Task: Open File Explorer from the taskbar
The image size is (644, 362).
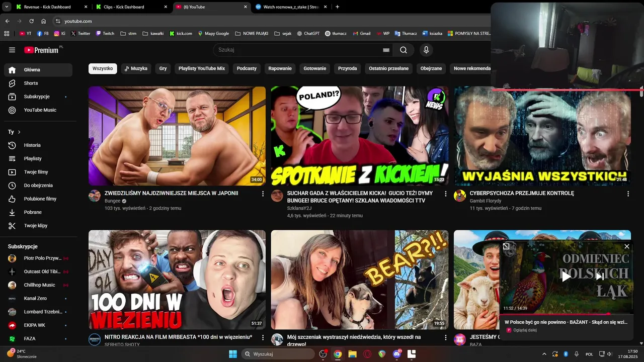Action: click(x=352, y=354)
